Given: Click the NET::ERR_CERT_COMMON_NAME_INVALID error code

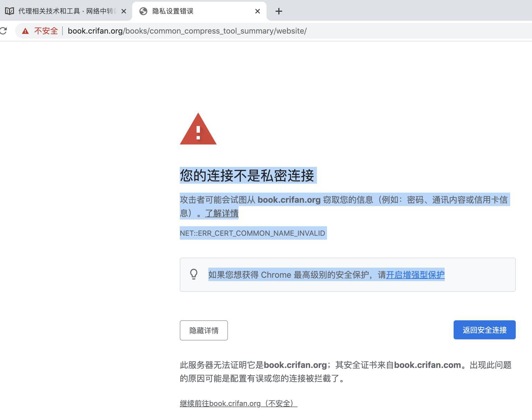Looking at the screenshot, I should coord(252,233).
